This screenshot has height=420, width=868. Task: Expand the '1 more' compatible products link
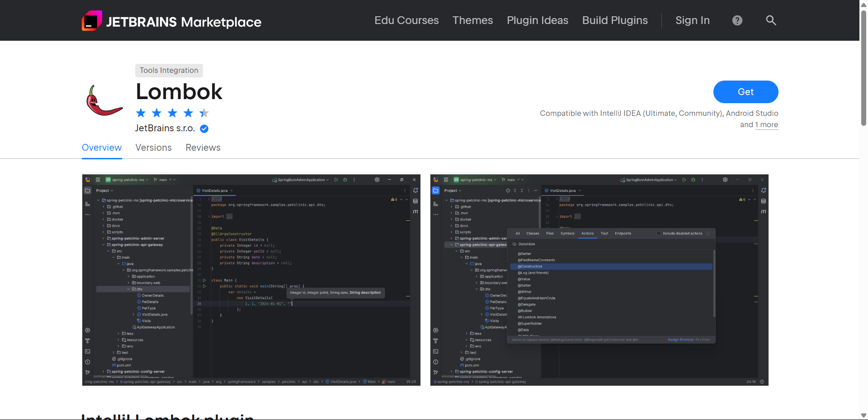pyautogui.click(x=766, y=125)
